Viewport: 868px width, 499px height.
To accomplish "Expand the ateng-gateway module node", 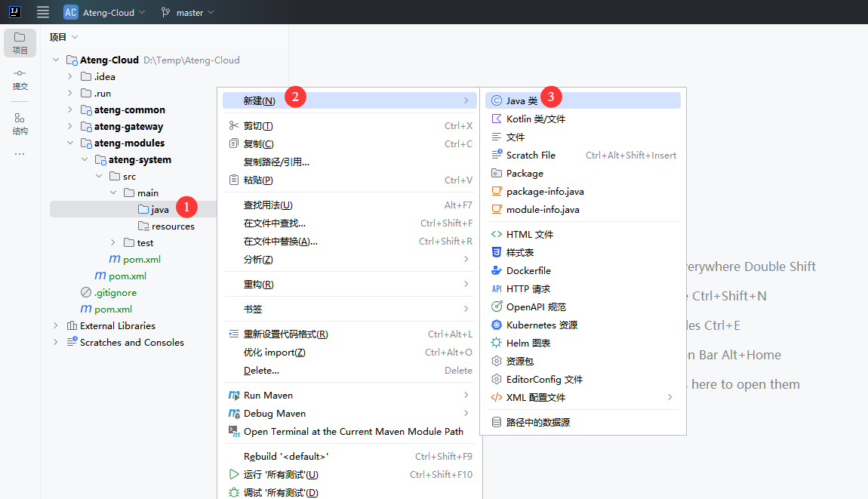I will coord(70,126).
